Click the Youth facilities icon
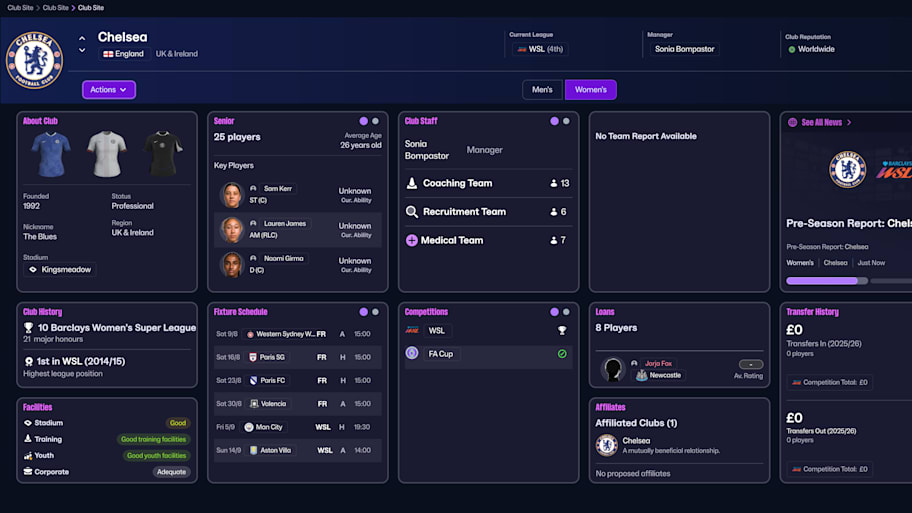 click(28, 455)
